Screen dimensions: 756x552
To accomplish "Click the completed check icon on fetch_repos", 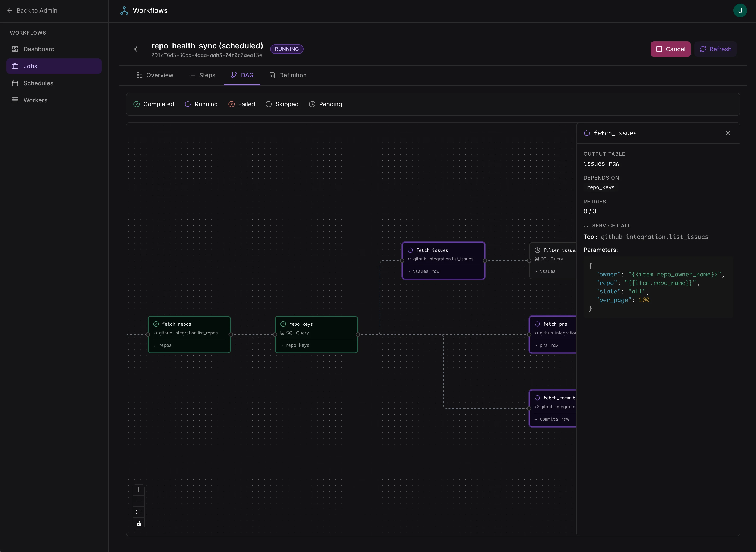I will 156,324.
